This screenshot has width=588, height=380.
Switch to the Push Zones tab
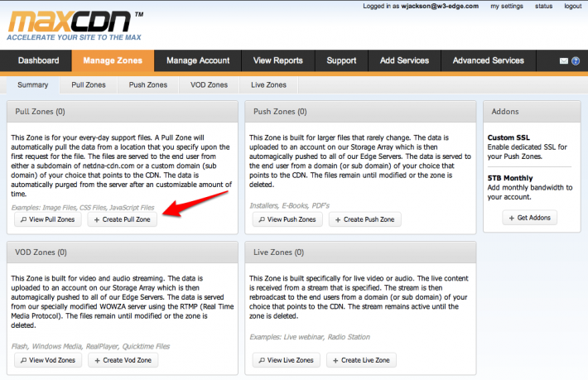[148, 85]
